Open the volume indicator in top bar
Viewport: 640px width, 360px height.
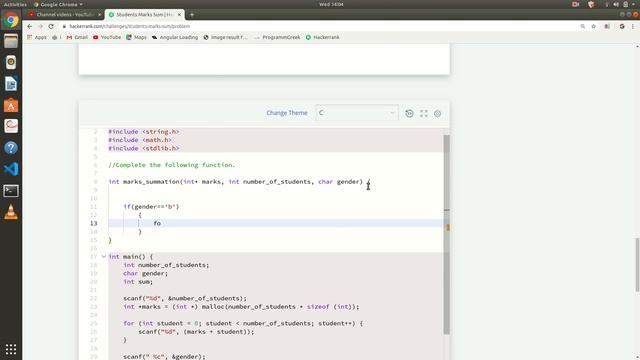pyautogui.click(x=616, y=4)
